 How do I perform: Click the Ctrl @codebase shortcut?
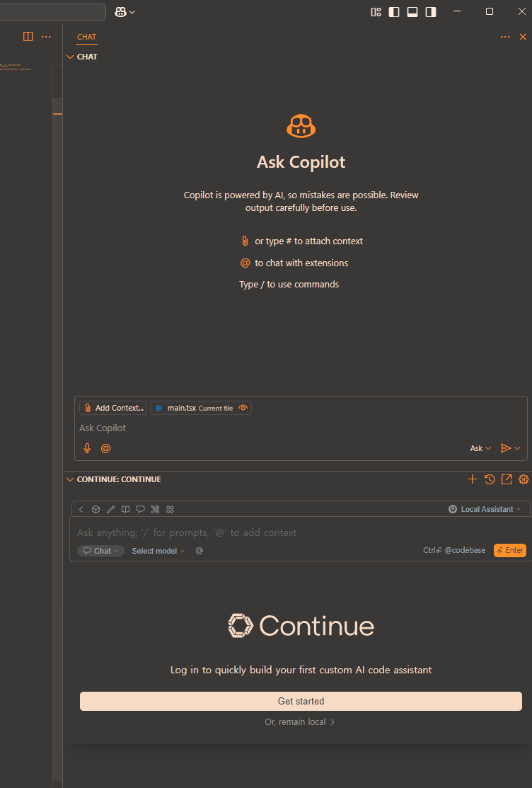tap(454, 550)
